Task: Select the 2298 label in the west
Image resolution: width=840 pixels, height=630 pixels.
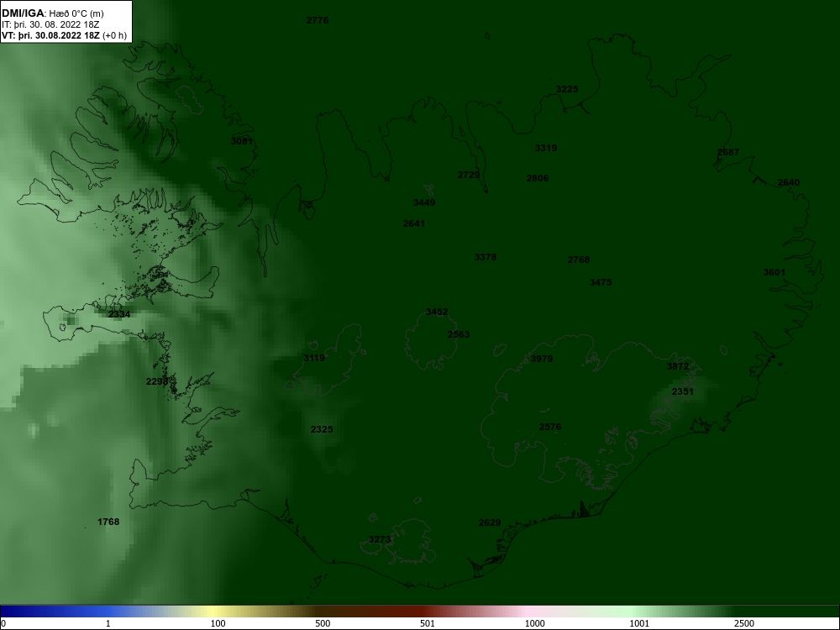Action: point(157,381)
